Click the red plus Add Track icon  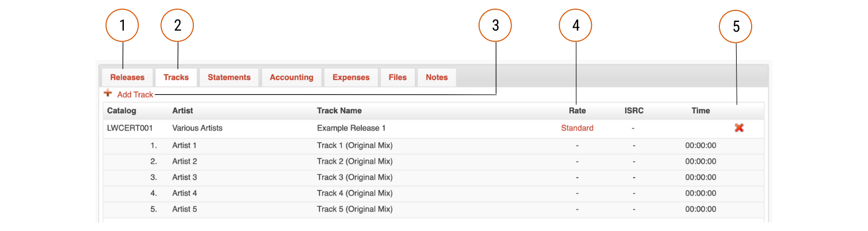click(108, 93)
